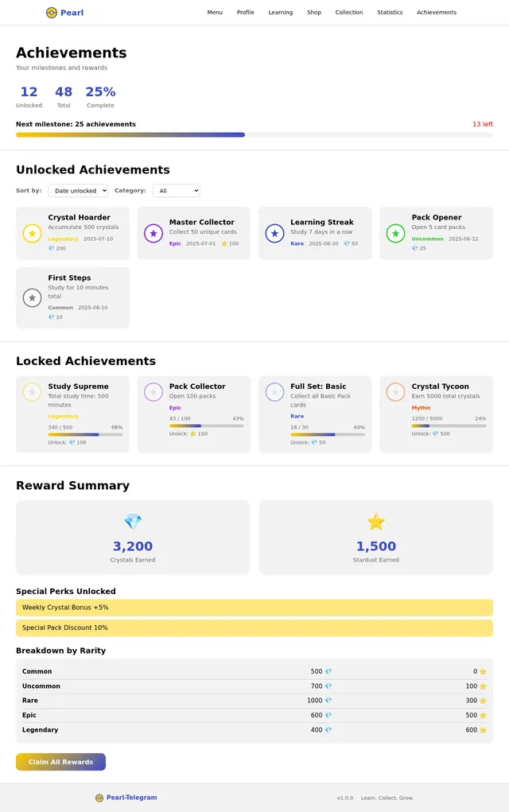Click the footer Pearl-Telegram logo icon

pyautogui.click(x=99, y=798)
